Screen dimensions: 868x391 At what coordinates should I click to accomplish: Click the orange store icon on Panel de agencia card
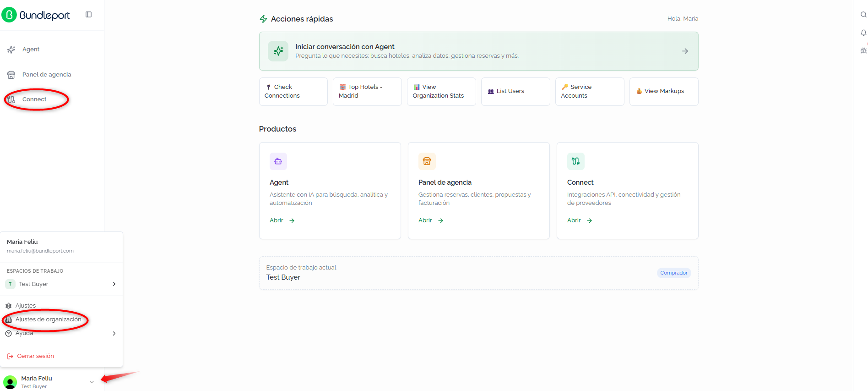(x=427, y=161)
